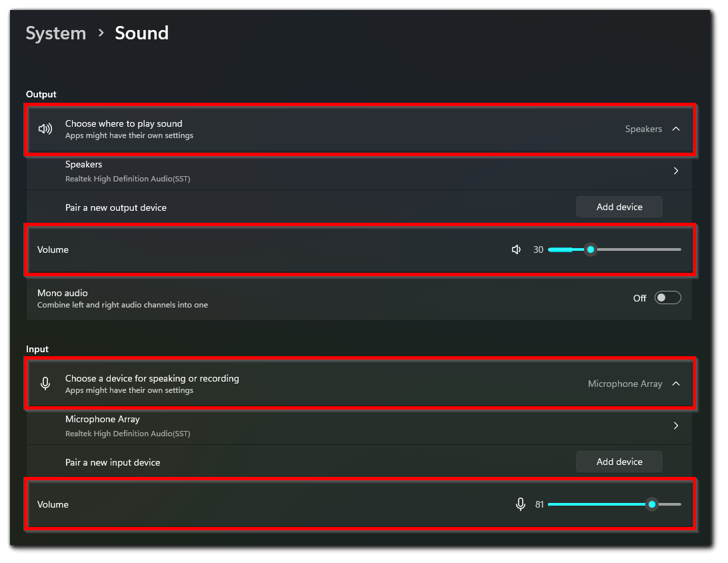The height and width of the screenshot is (563, 728).
Task: Enable the Mono audio toggle
Action: (x=667, y=297)
